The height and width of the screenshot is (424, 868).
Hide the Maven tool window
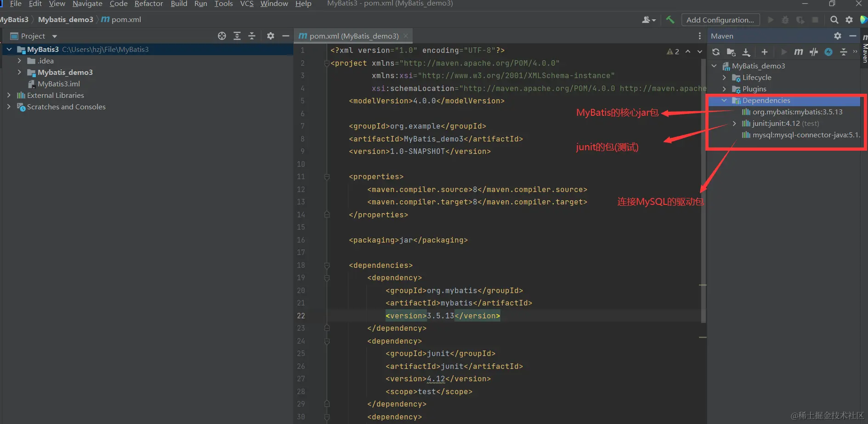tap(853, 36)
